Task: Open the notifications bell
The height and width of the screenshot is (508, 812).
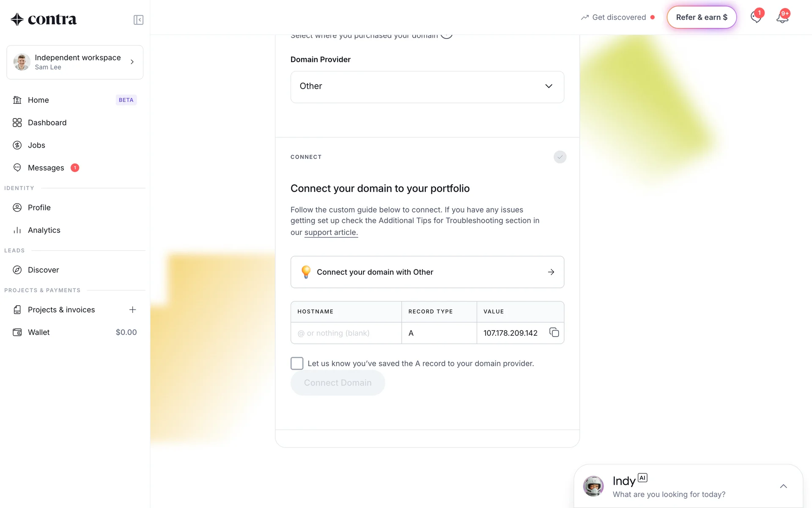Action: pyautogui.click(x=782, y=18)
